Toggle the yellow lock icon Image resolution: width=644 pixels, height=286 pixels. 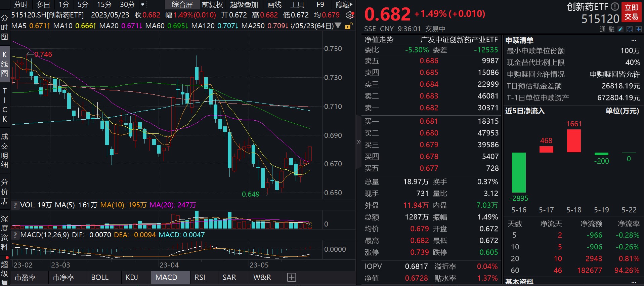tap(348, 26)
